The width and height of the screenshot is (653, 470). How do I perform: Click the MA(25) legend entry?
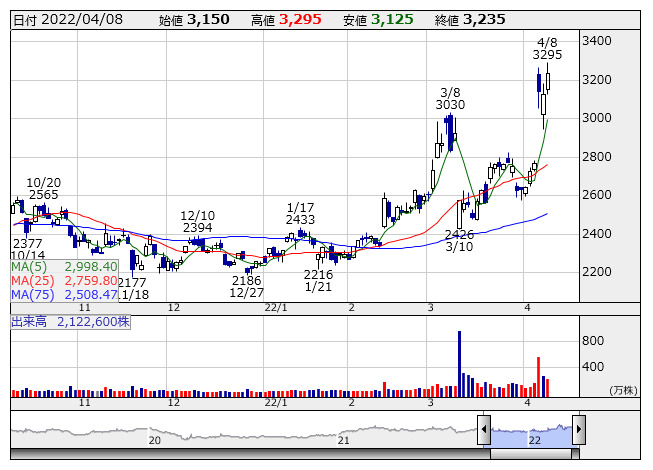click(x=64, y=281)
